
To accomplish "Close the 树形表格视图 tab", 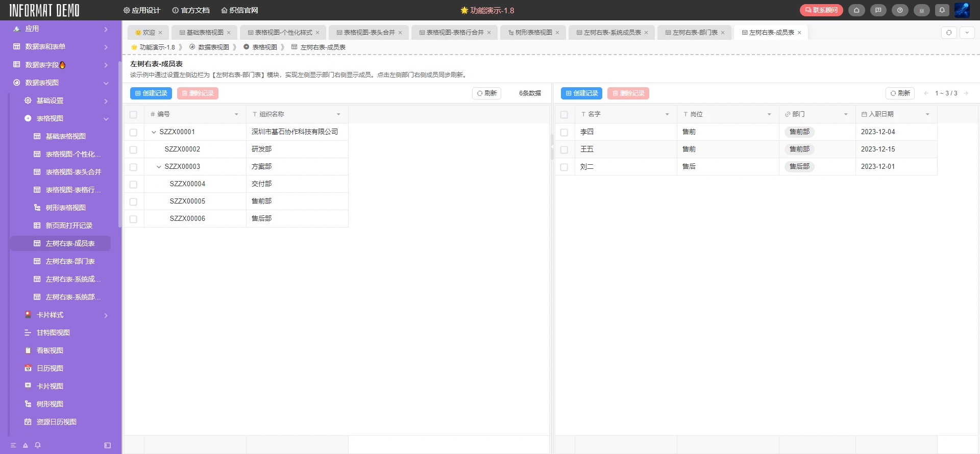I will 557,33.
